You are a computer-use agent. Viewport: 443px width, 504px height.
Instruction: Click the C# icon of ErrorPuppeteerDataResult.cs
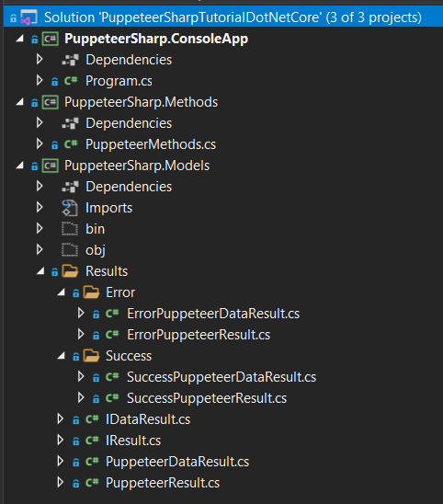pos(112,313)
